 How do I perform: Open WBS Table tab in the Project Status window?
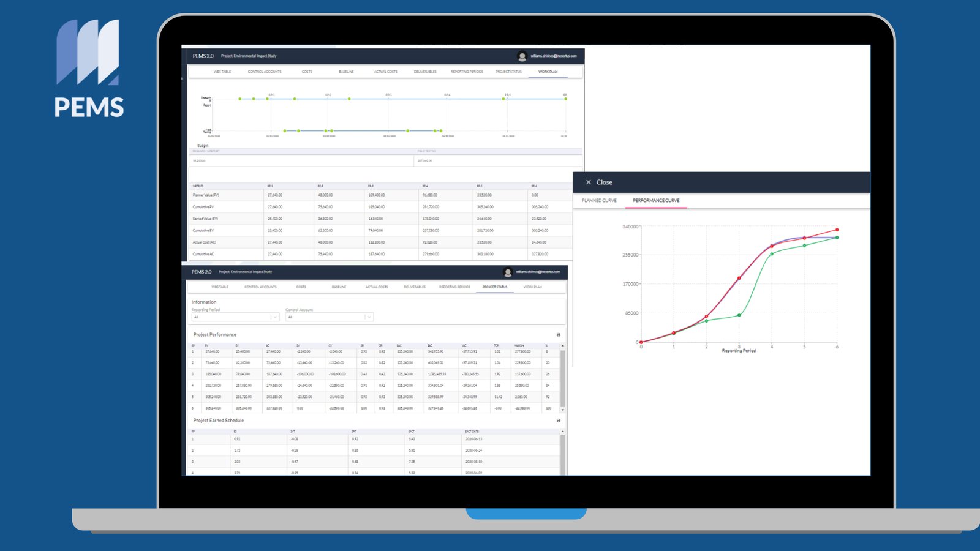pyautogui.click(x=220, y=287)
